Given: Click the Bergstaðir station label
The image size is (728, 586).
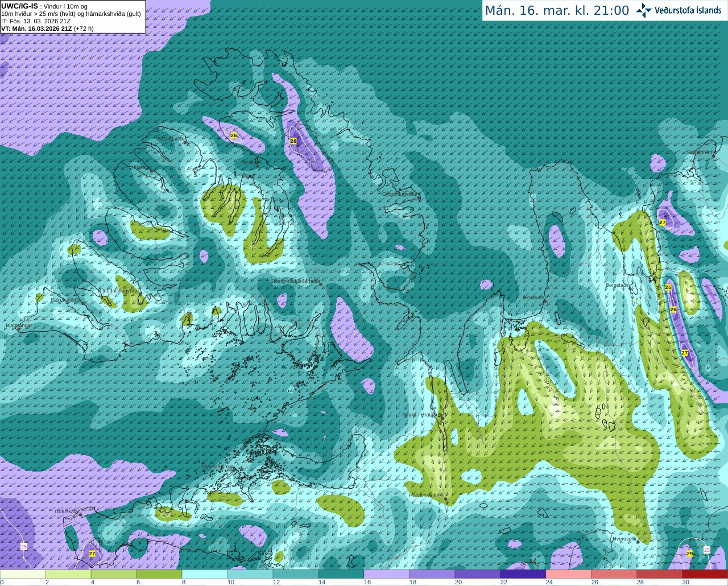Looking at the screenshot, I should tap(617, 285).
